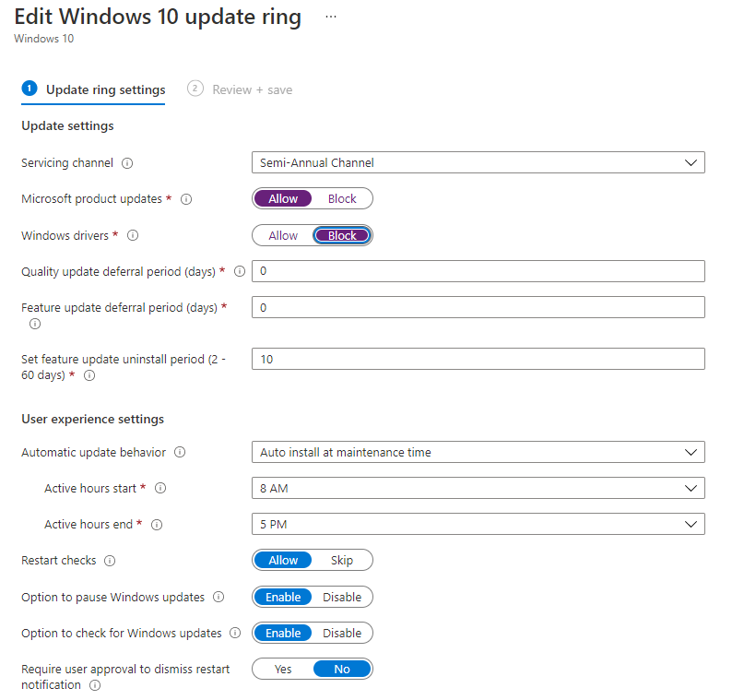The width and height of the screenshot is (744, 700).
Task: Disable Option to pause Windows updates
Action: (342, 597)
